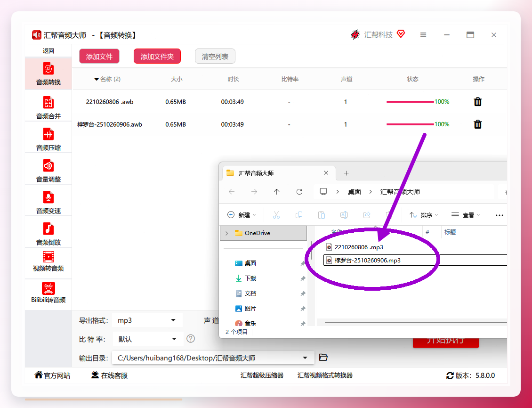Go forward in the Explorer window
Image resolution: width=532 pixels, height=408 pixels.
[x=254, y=192]
